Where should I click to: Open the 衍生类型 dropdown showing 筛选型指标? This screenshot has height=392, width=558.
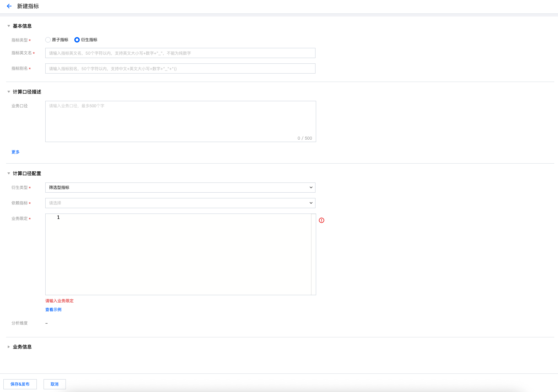pos(180,188)
